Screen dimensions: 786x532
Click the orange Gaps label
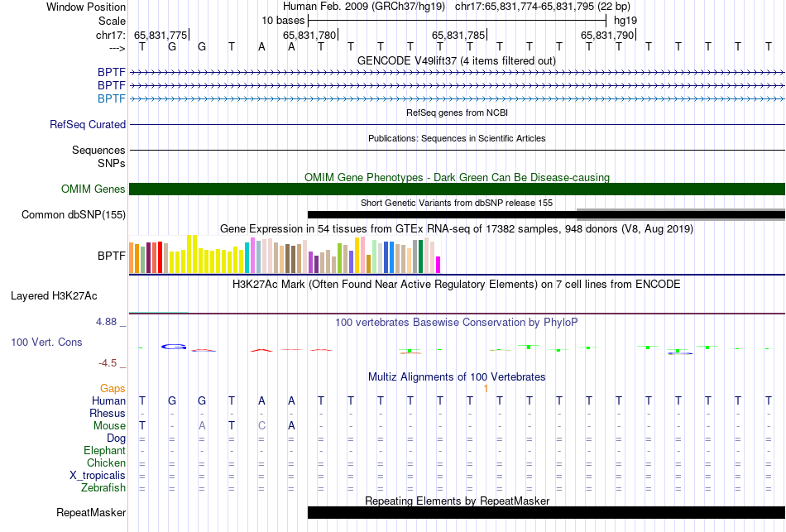pyautogui.click(x=113, y=389)
